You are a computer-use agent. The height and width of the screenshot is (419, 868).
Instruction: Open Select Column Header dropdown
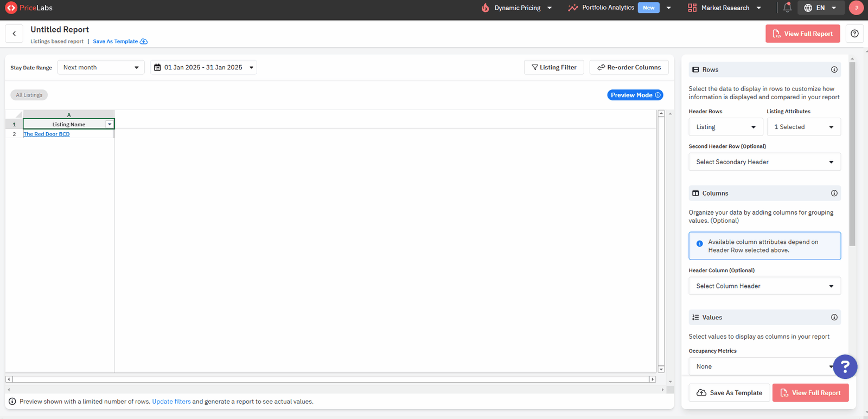[x=765, y=286]
